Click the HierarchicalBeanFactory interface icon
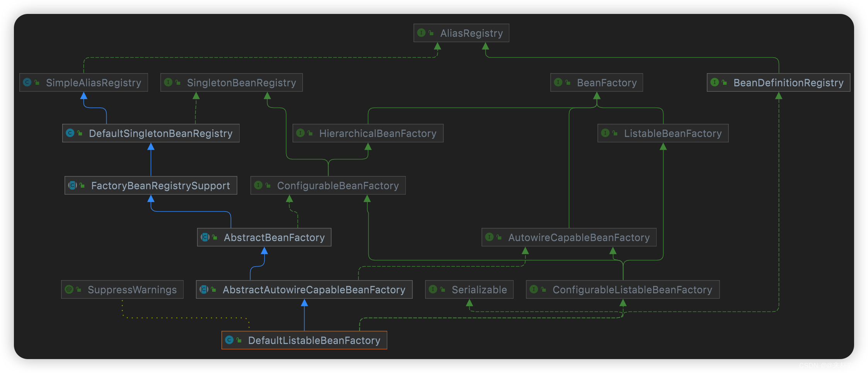Image resolution: width=868 pixels, height=373 pixels. [x=300, y=133]
